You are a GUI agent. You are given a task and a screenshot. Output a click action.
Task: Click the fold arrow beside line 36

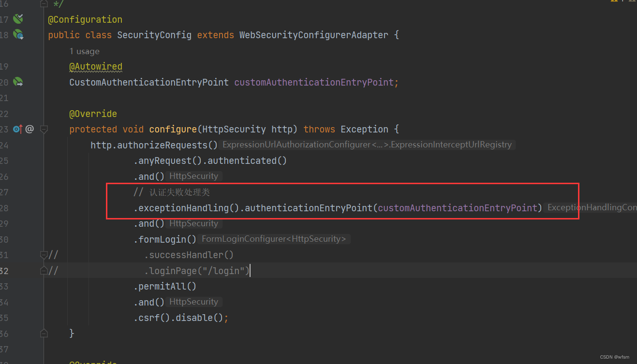click(44, 333)
